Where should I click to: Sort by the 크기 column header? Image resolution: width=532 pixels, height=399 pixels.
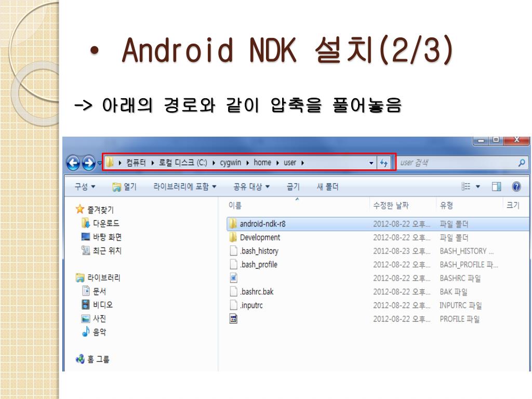pos(513,205)
